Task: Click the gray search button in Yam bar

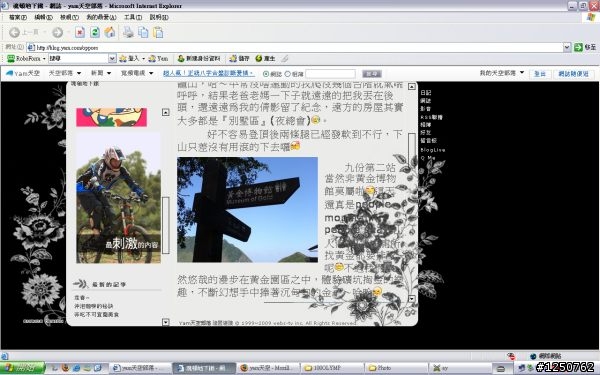Action: click(x=372, y=74)
